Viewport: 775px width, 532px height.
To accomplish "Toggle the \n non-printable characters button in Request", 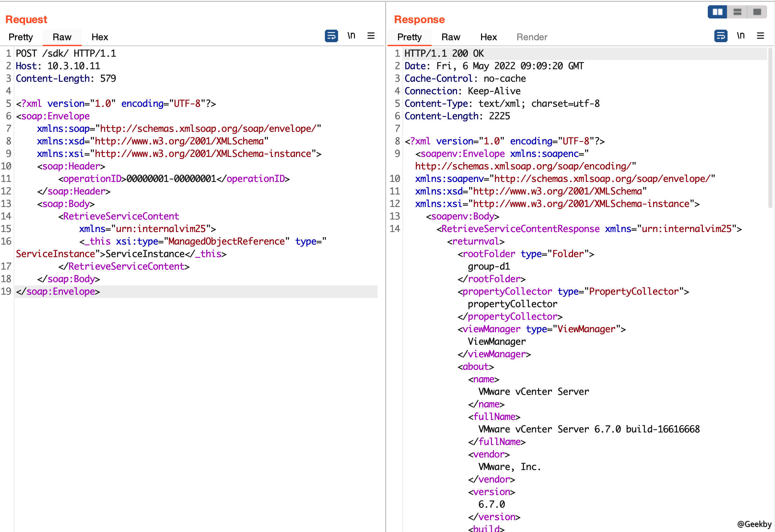I will click(351, 36).
